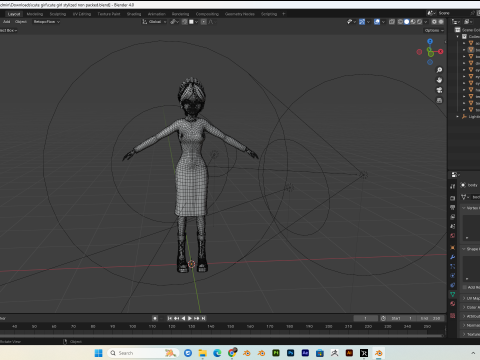The width and height of the screenshot is (480, 360).
Task: Open the Render properties tab
Action: click(452, 198)
